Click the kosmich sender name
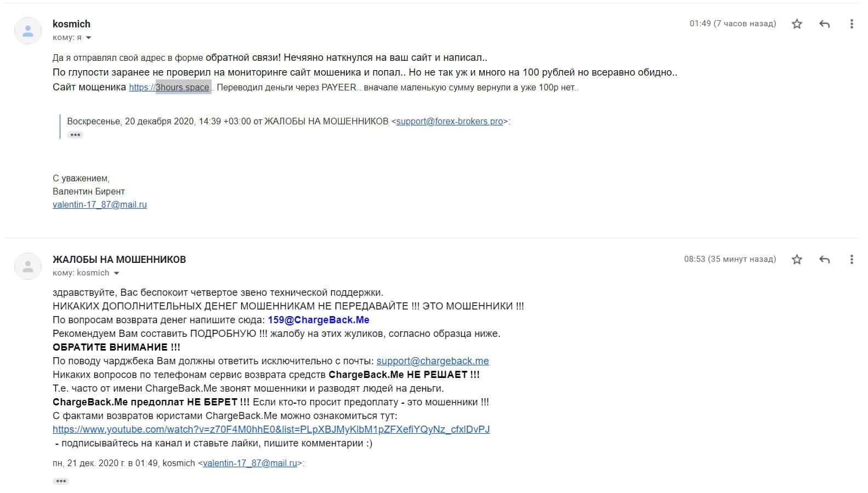The height and width of the screenshot is (493, 868). (x=71, y=24)
